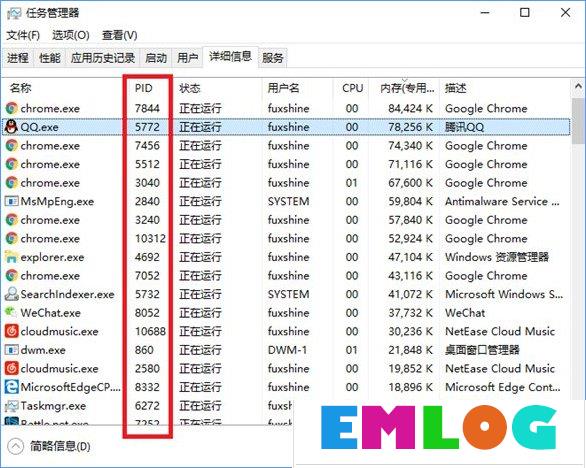Image resolution: width=586 pixels, height=468 pixels.
Task: Click the SYSTEM user in MsMpEng row
Action: tap(289, 201)
